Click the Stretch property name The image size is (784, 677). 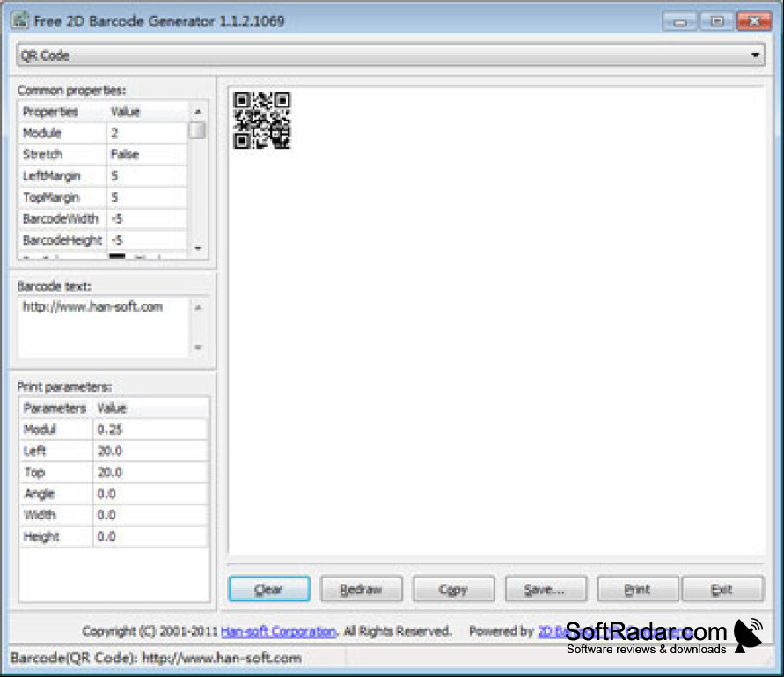click(x=62, y=155)
